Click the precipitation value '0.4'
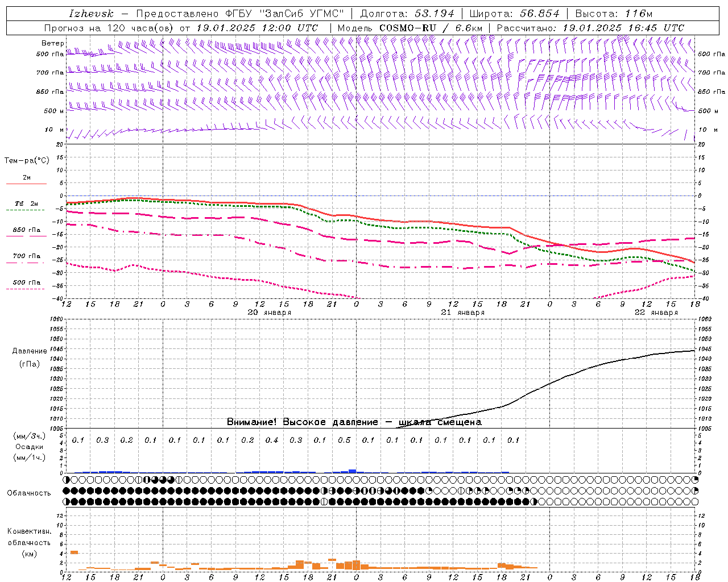Image resolution: width=728 pixels, height=582 pixels. 272,440
